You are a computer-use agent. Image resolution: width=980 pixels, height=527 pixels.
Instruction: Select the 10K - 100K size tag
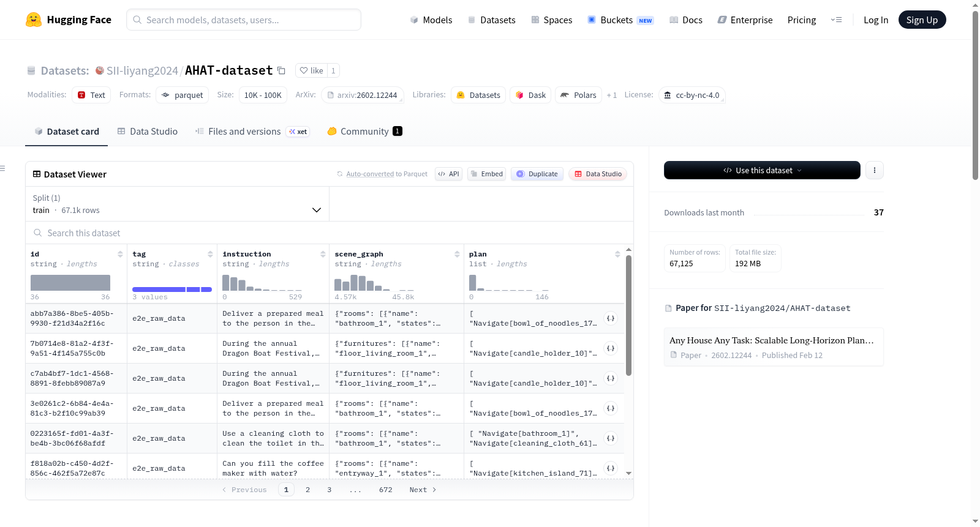[x=263, y=95]
